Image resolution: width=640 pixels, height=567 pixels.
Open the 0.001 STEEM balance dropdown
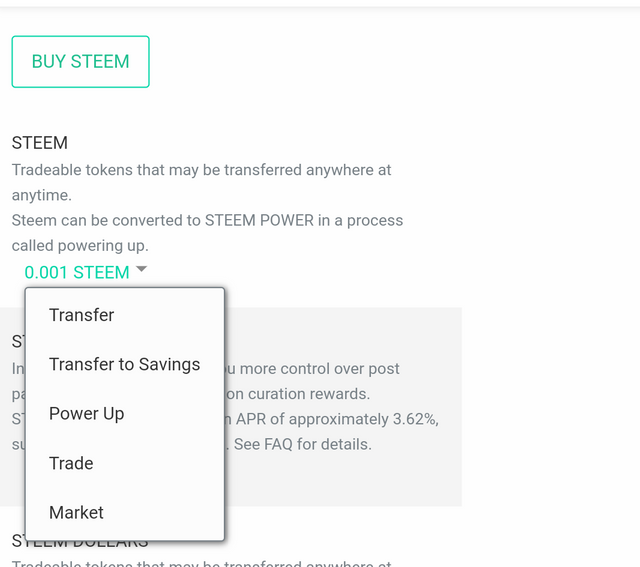pyautogui.click(x=77, y=272)
